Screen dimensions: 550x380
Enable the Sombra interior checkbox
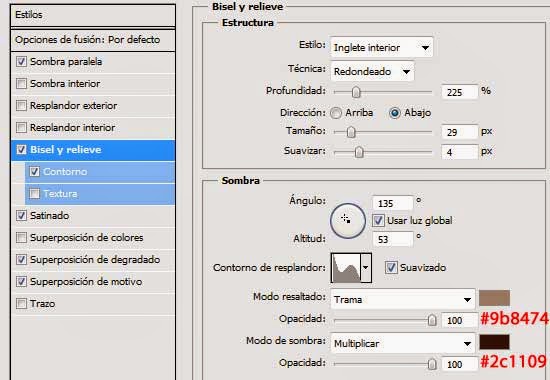21,84
